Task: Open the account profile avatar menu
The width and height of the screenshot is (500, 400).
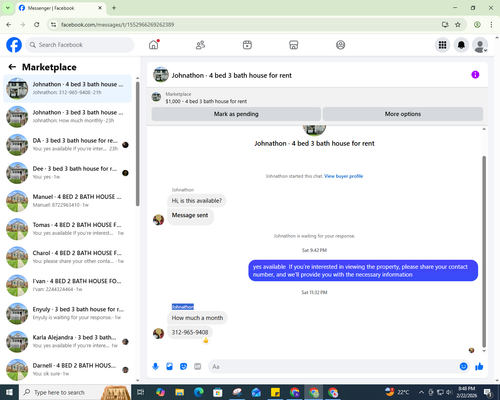Action: pyautogui.click(x=480, y=45)
